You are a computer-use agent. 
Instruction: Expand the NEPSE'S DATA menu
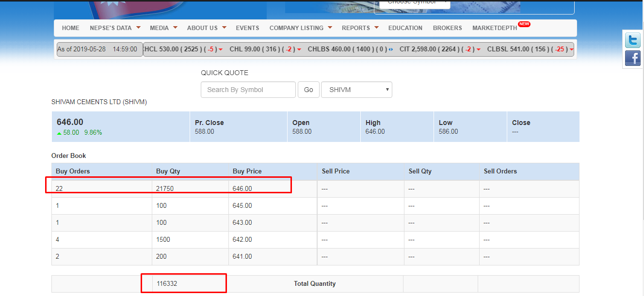(x=115, y=28)
